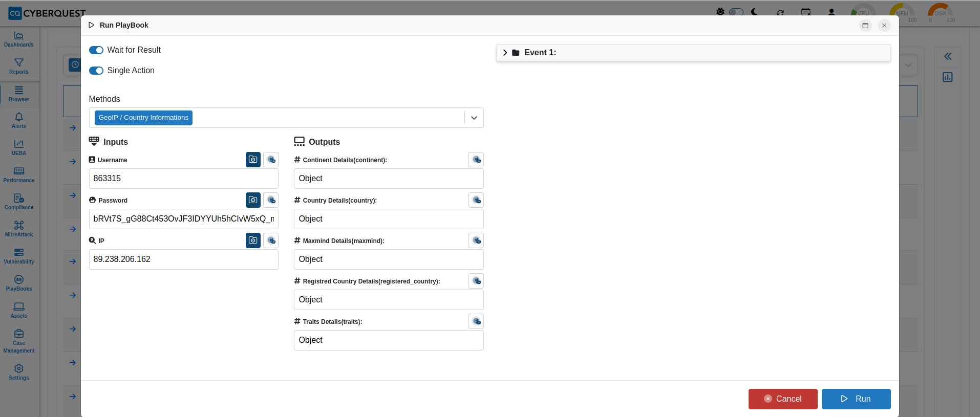Open Performance in the sidebar
Image resolution: width=980 pixels, height=417 pixels.
[19, 175]
